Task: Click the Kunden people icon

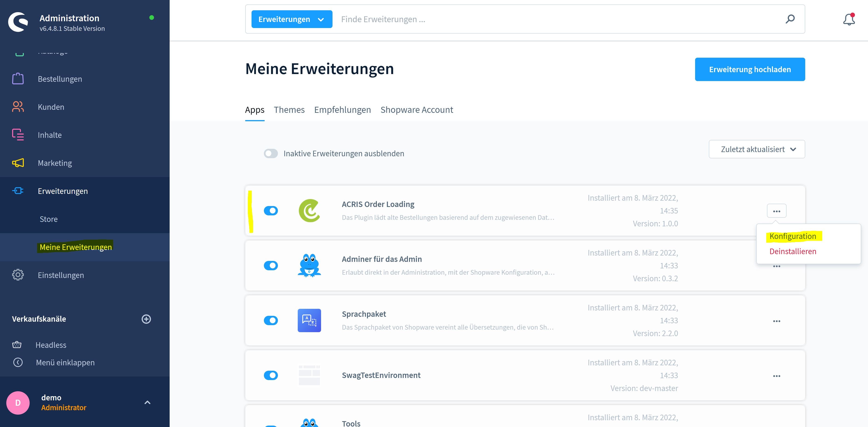Action: 18,107
